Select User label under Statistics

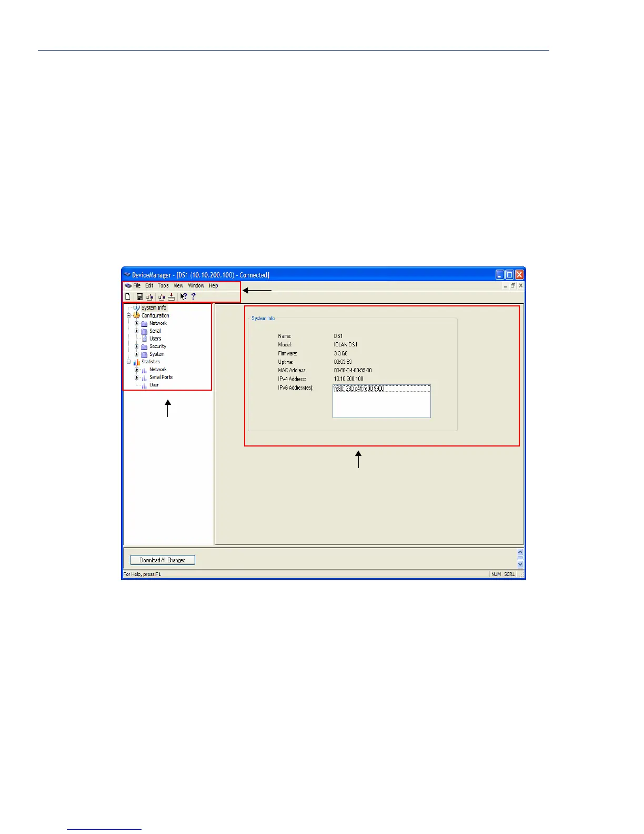[154, 385]
